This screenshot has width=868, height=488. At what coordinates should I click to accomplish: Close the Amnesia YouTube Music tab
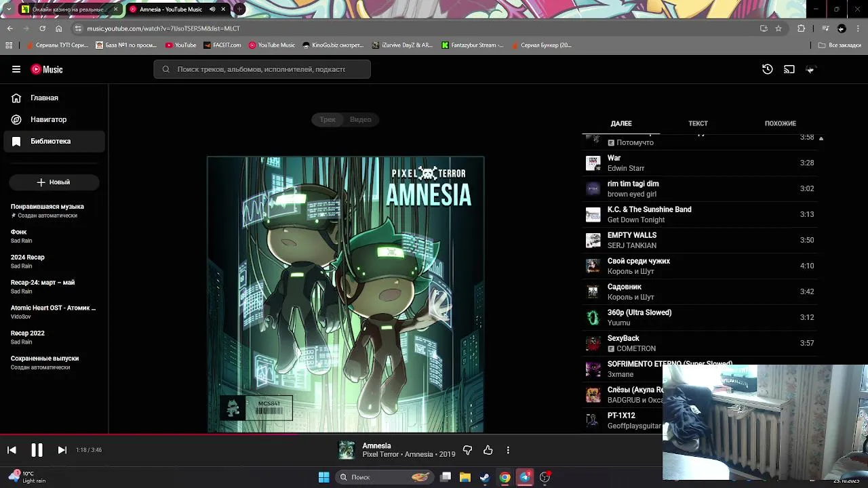point(223,9)
